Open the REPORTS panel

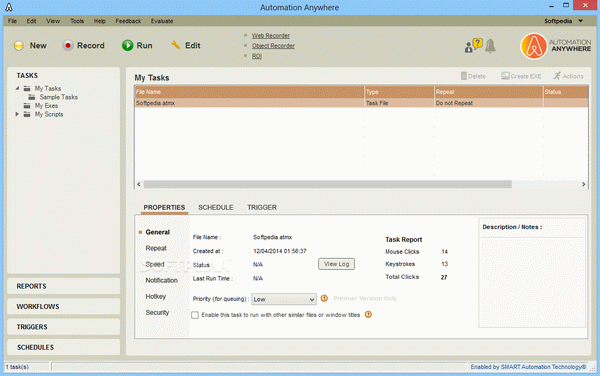[64, 286]
